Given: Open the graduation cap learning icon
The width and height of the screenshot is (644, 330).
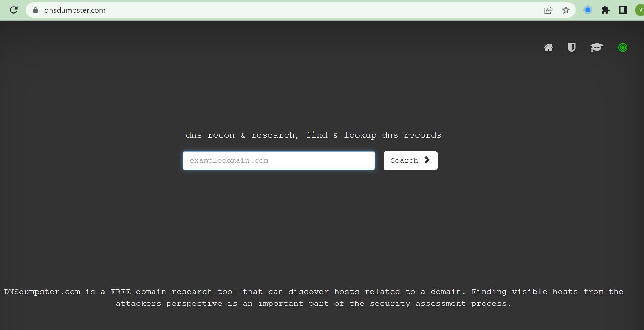Looking at the screenshot, I should tap(597, 48).
